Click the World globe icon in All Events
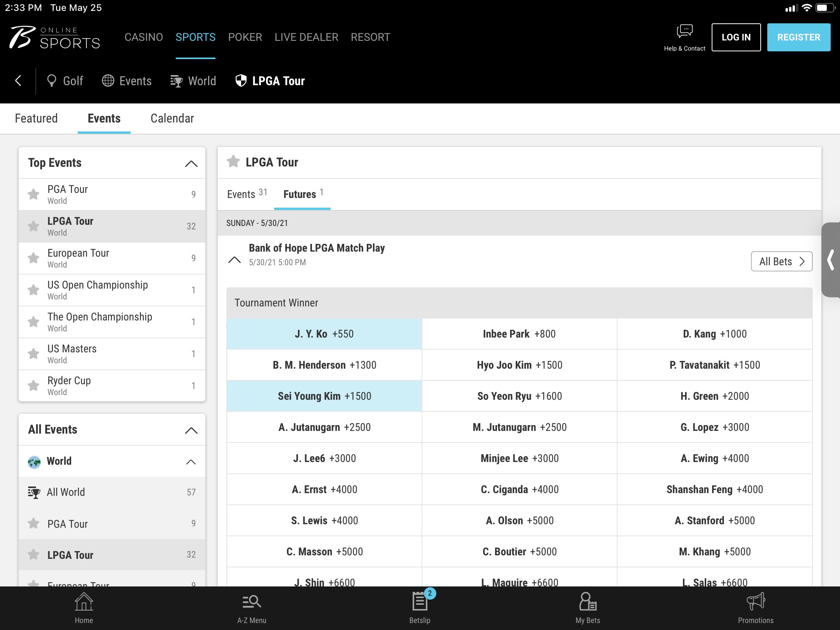The height and width of the screenshot is (630, 840). click(34, 462)
